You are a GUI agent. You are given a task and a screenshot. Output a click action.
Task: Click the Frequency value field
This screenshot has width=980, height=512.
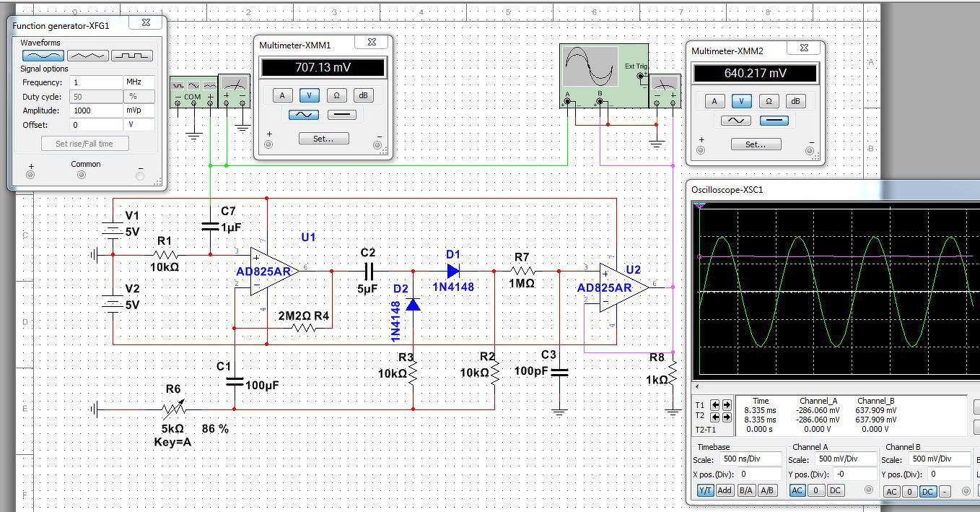[96, 82]
